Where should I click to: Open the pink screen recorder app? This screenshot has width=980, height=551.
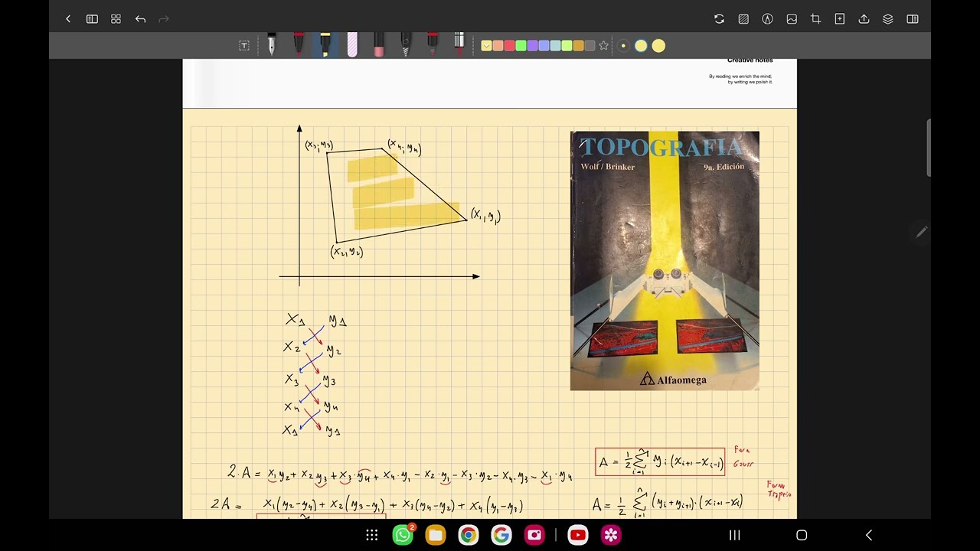(534, 535)
